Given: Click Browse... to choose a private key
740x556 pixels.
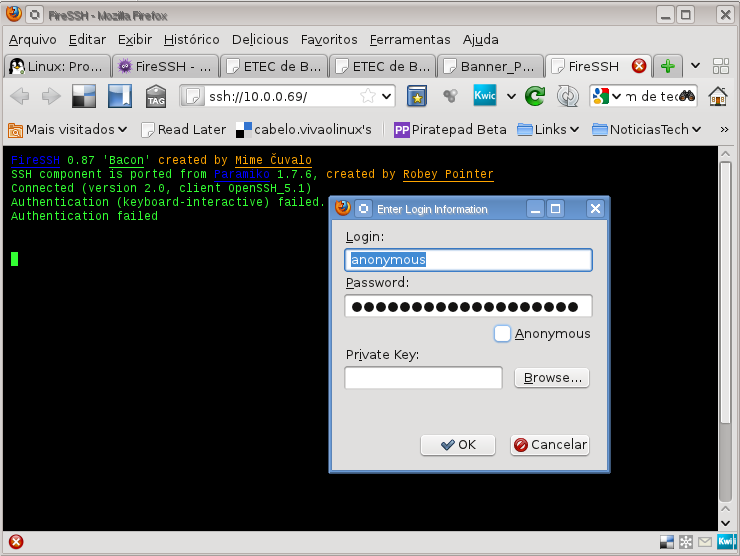Looking at the screenshot, I should pyautogui.click(x=552, y=378).
